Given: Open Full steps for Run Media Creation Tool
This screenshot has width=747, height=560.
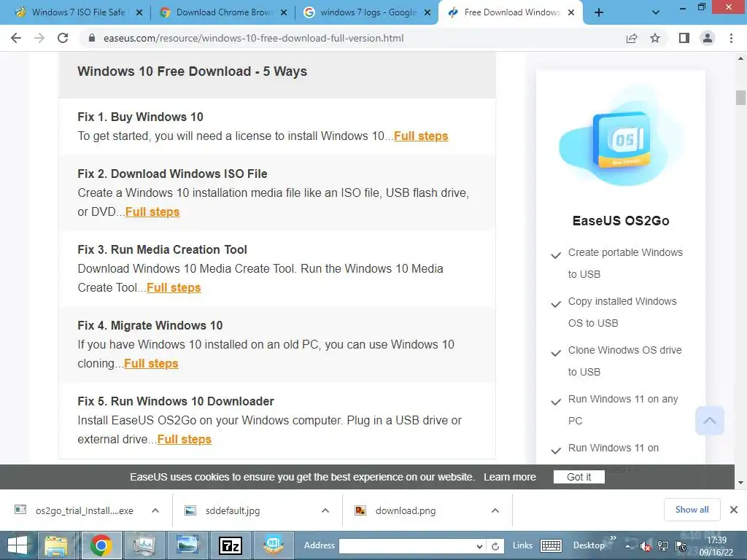Looking at the screenshot, I should click(x=174, y=287).
